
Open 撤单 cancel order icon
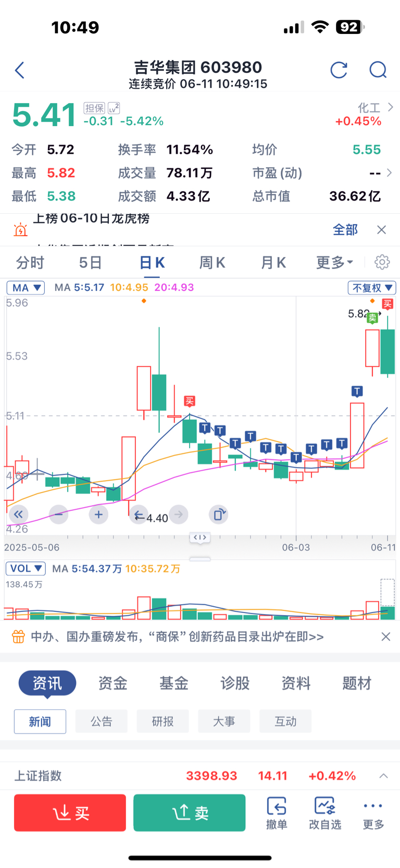point(277,813)
